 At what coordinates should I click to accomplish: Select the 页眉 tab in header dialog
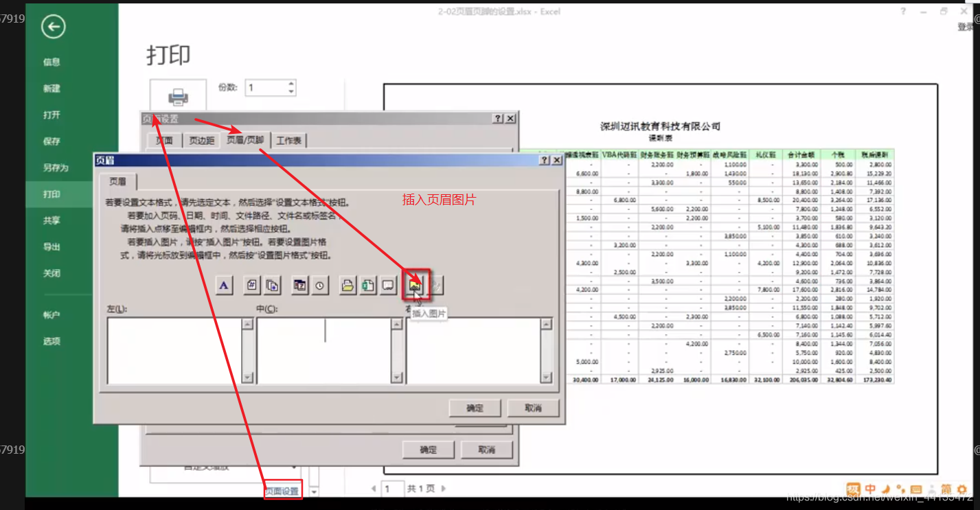click(x=118, y=181)
